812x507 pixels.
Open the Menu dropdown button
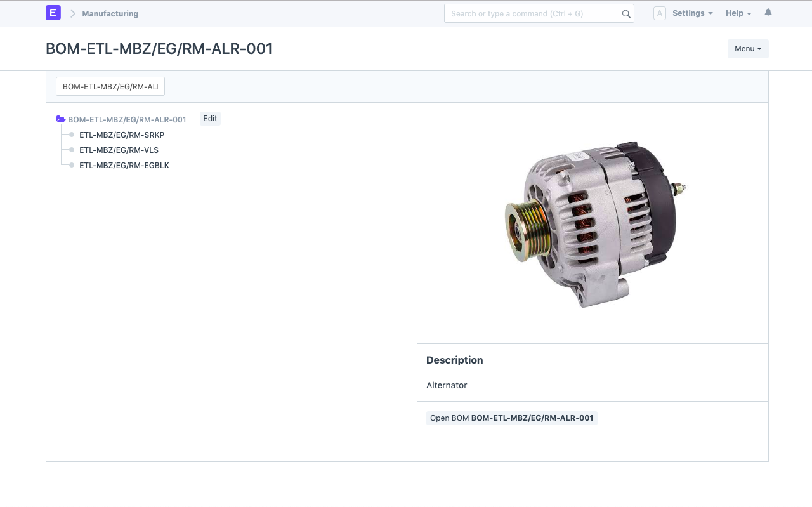pyautogui.click(x=748, y=49)
